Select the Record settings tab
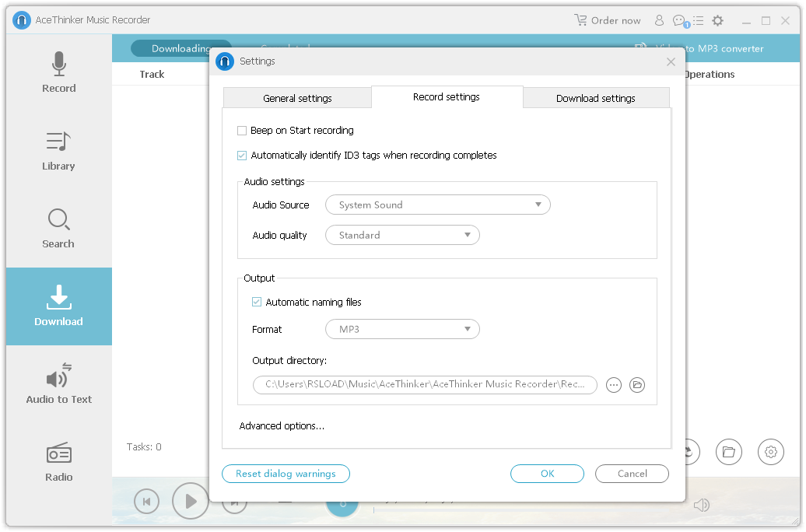The height and width of the screenshot is (532, 806). point(447,97)
